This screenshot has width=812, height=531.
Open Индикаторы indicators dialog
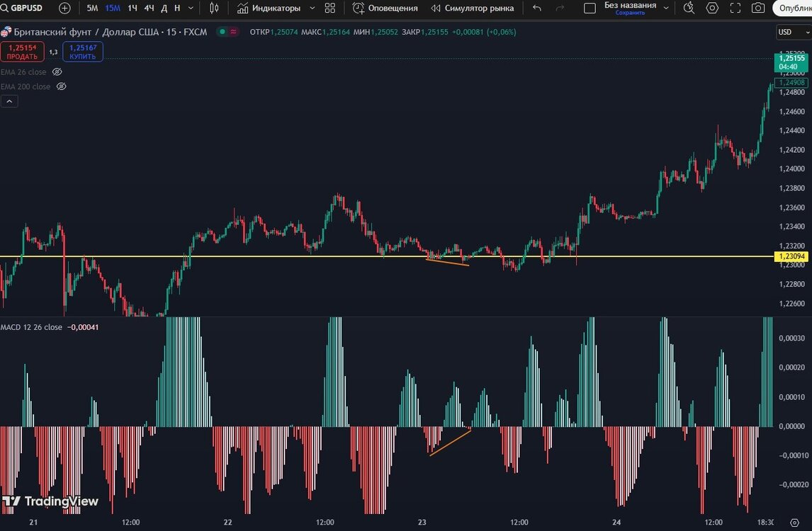point(269,8)
